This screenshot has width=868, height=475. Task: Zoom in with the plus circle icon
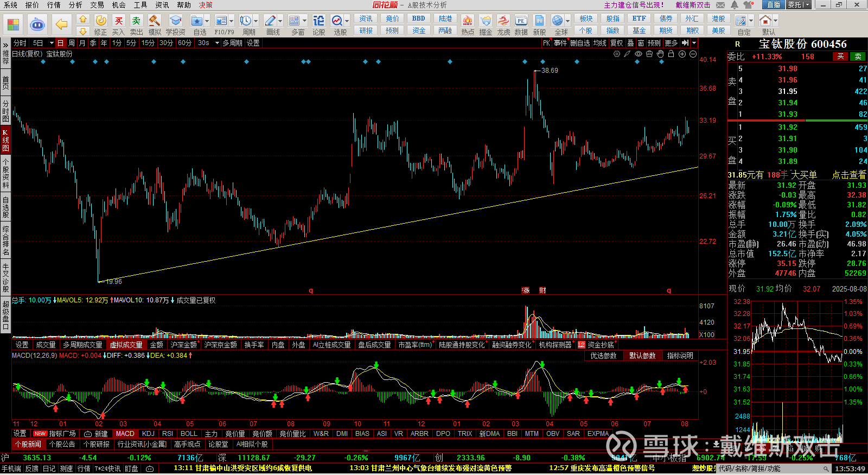[x=682, y=54]
